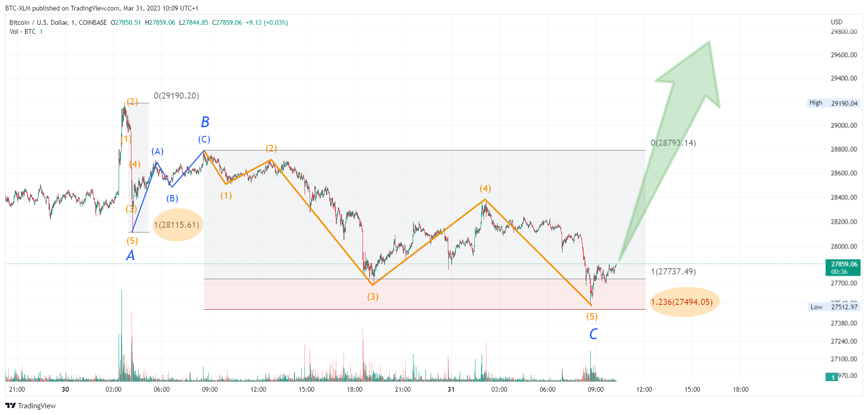Click the large italic blue C wave label

(593, 334)
